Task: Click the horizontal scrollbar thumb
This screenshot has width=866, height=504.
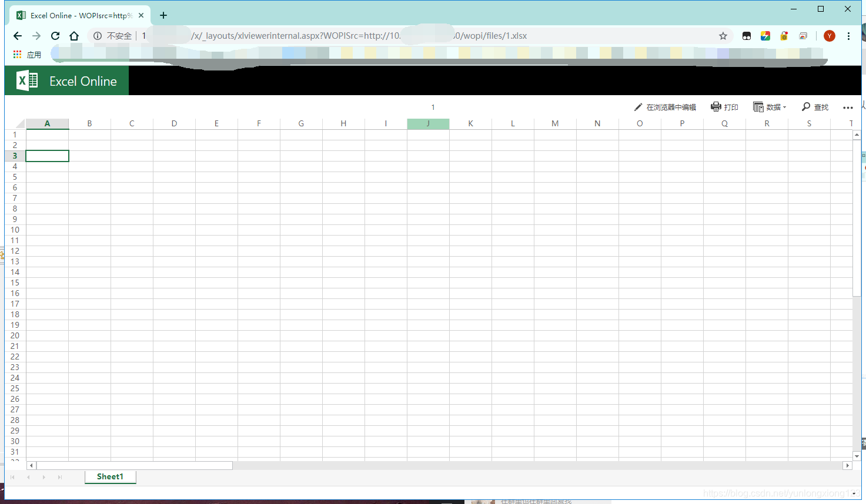Action: pyautogui.click(x=135, y=465)
